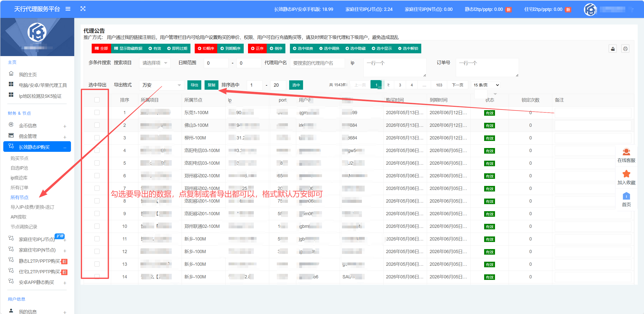This screenshot has width=644, height=314.
Task: Click the 长效静态IP购买 node icon
Action: click(11, 146)
